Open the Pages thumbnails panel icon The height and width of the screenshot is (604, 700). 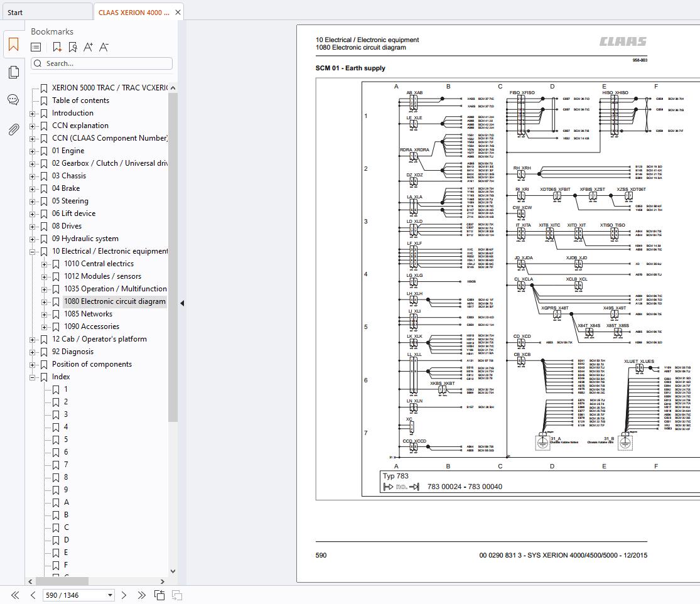[x=13, y=72]
